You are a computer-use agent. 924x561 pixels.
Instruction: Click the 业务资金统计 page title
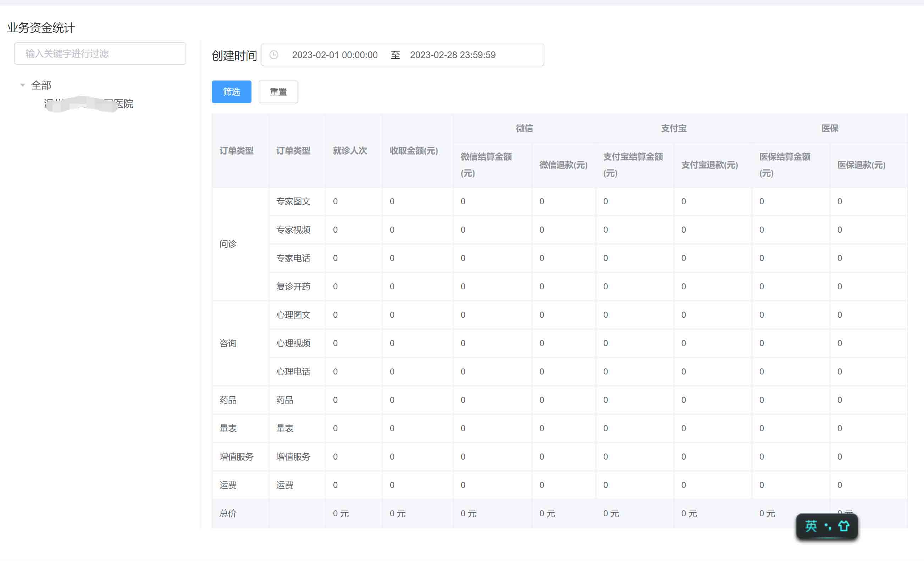(x=41, y=28)
